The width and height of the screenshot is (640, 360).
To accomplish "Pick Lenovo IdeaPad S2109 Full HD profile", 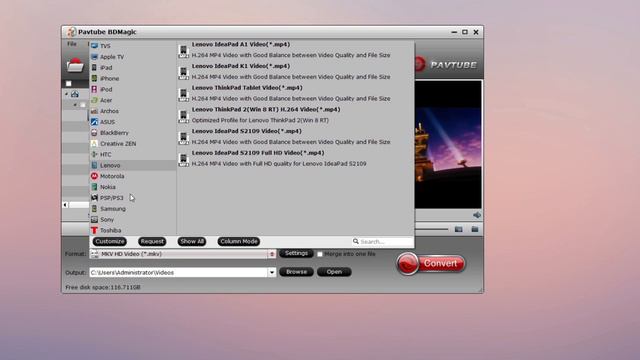I will [x=296, y=158].
